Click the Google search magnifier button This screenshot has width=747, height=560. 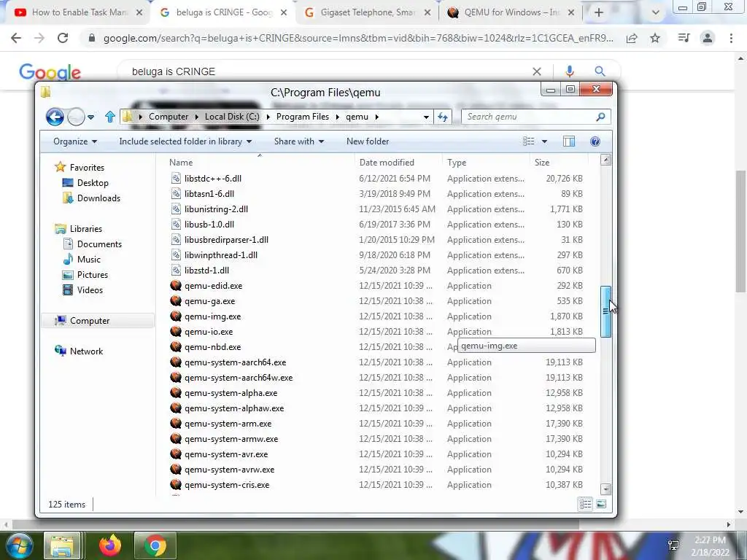pyautogui.click(x=600, y=71)
